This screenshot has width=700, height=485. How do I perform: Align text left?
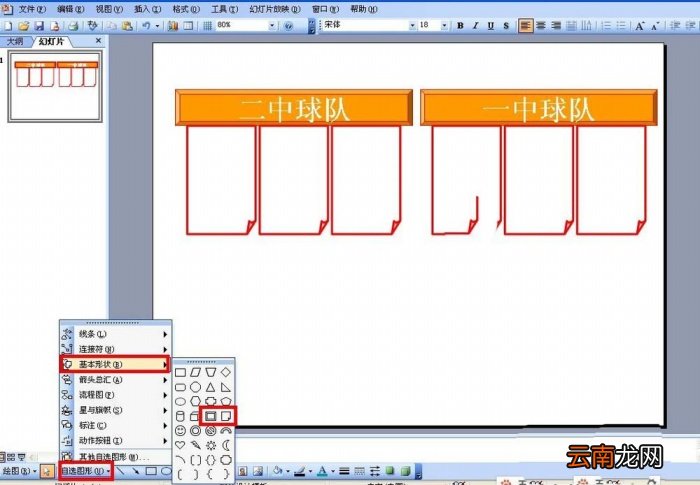(x=525, y=26)
